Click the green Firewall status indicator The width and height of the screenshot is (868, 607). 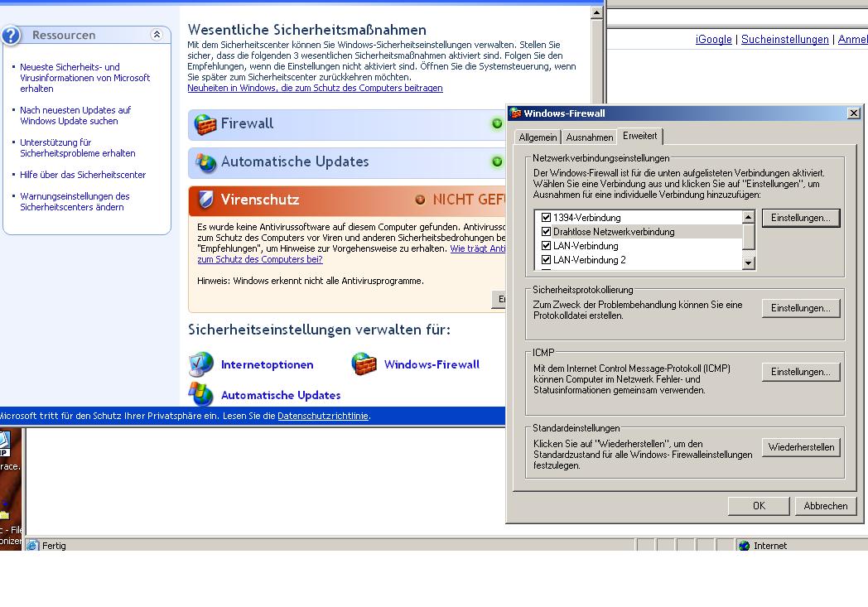pos(497,123)
